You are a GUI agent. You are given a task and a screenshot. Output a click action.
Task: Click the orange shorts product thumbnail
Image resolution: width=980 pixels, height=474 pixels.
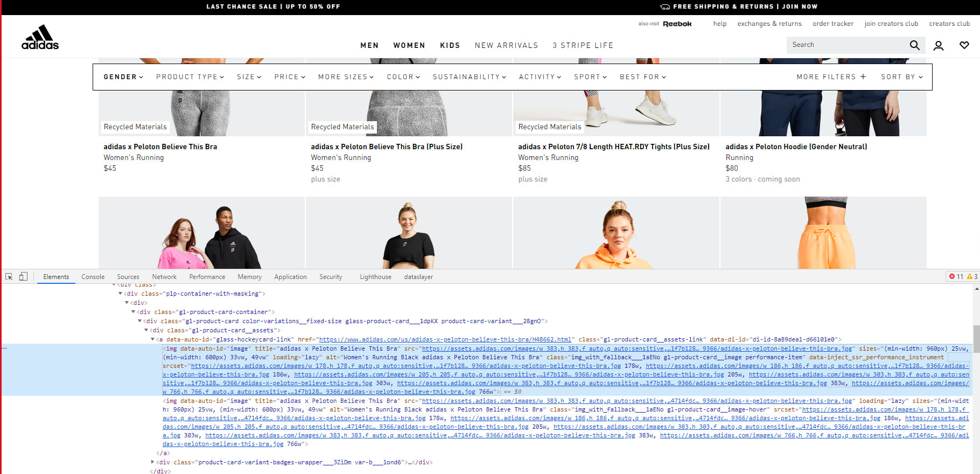[823, 233]
